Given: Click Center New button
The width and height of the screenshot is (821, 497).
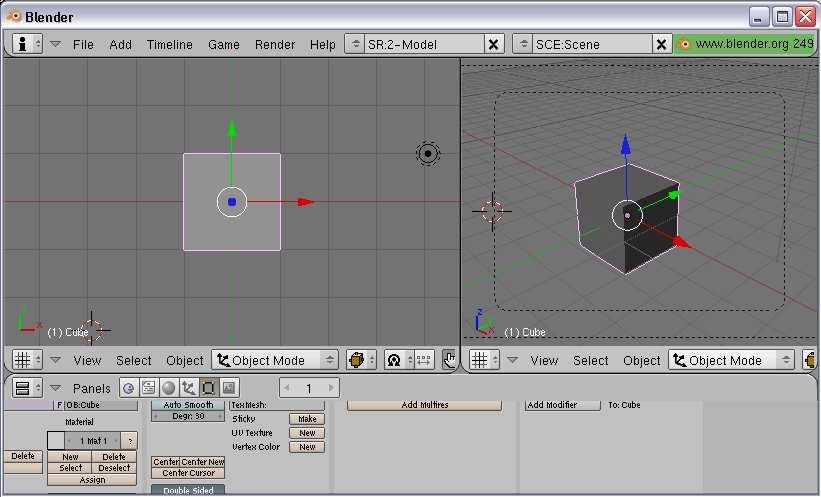Looking at the screenshot, I should (x=202, y=462).
